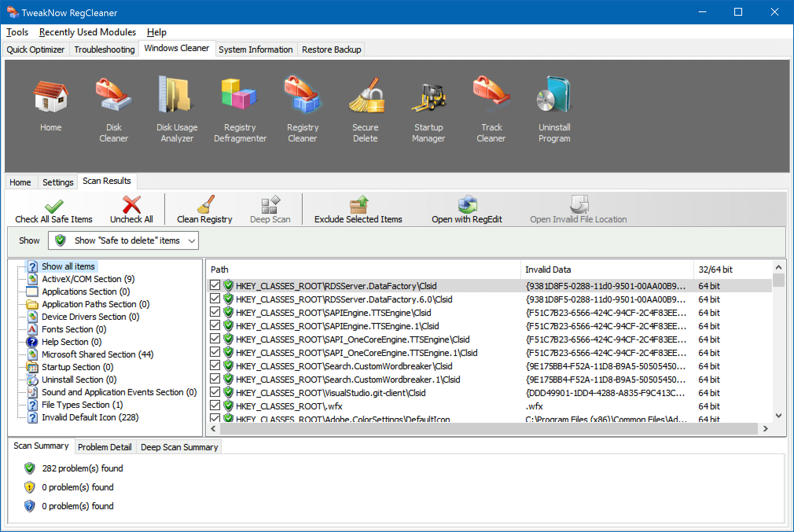Viewport: 794px width, 532px height.
Task: Switch to Restore Backup tab
Action: [331, 50]
